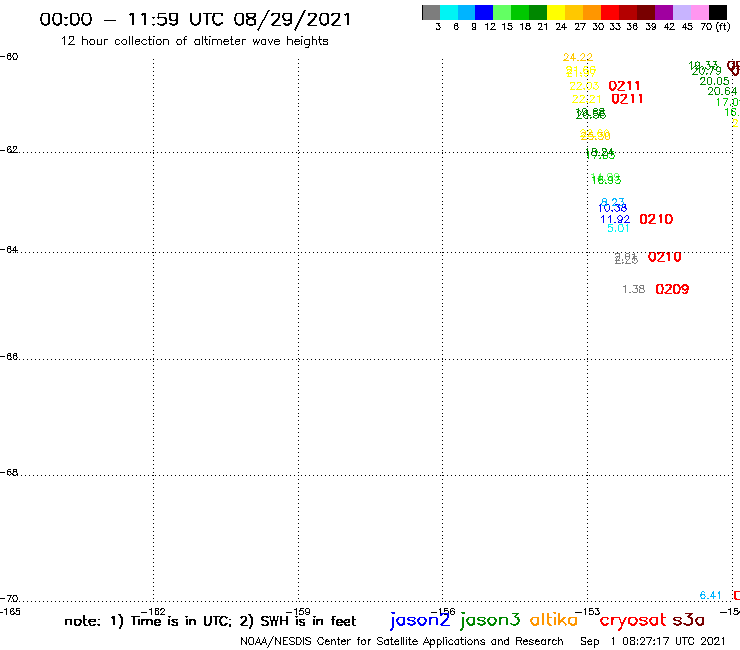Select the '-165' axis corner label

click(x=10, y=612)
